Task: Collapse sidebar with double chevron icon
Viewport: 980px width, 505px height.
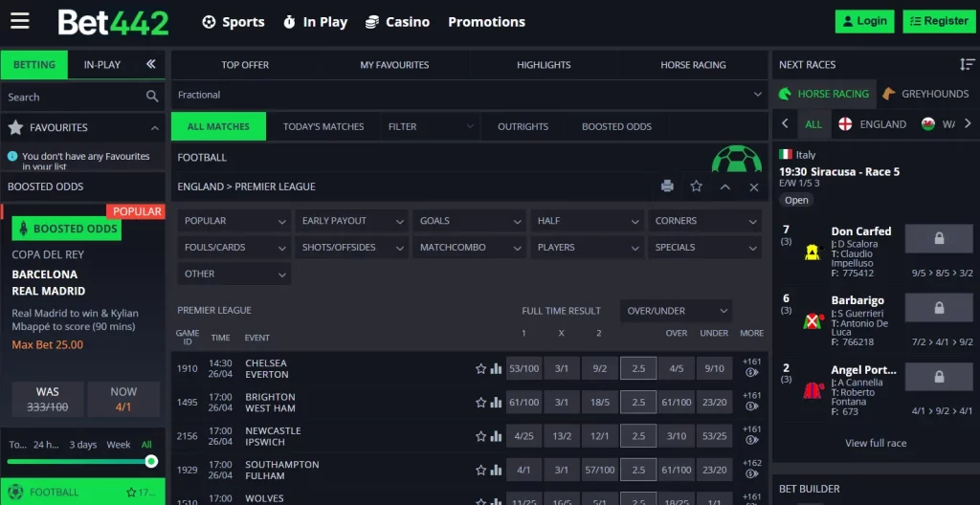Action: pyautogui.click(x=150, y=64)
